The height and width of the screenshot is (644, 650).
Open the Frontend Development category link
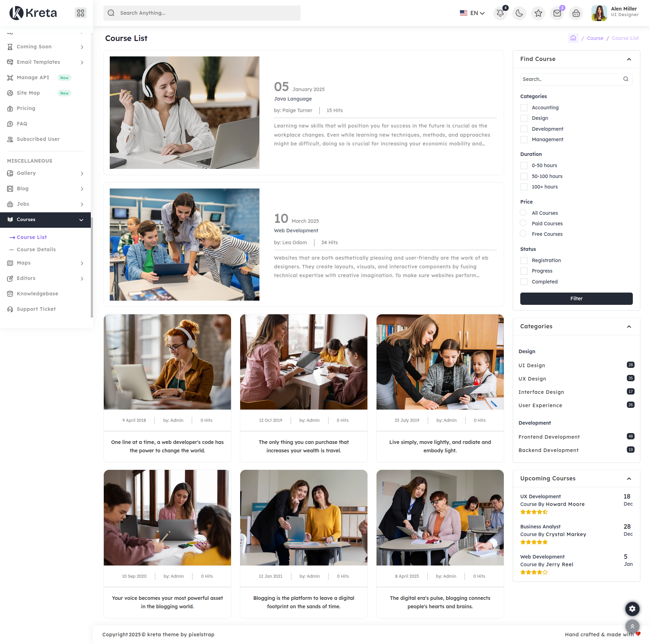549,437
